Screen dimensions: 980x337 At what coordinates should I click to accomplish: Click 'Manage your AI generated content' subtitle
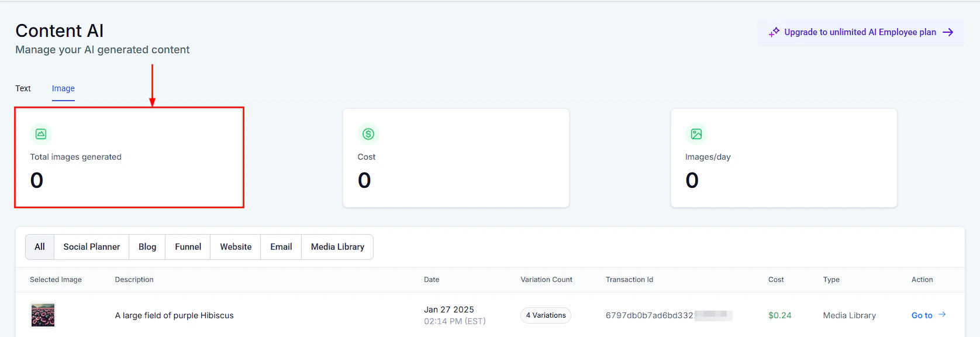[102, 50]
